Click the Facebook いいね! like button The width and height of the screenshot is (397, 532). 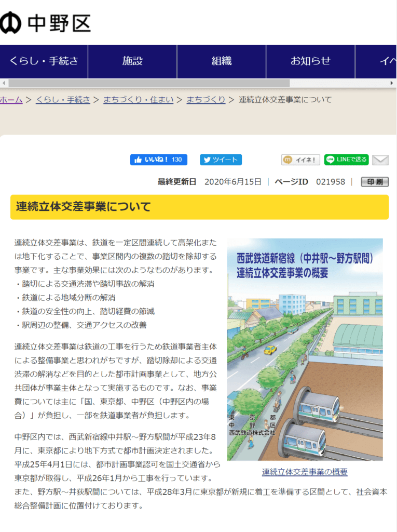tap(158, 159)
